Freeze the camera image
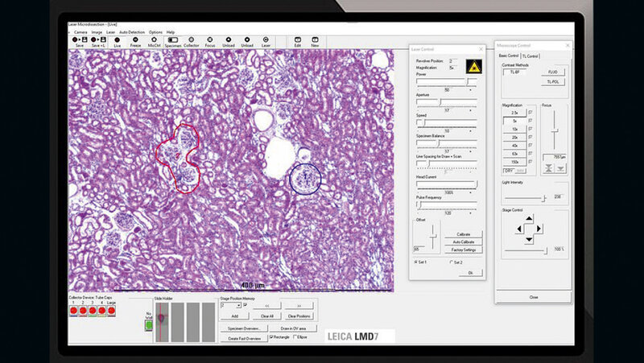The height and width of the screenshot is (363, 644). pyautogui.click(x=134, y=39)
